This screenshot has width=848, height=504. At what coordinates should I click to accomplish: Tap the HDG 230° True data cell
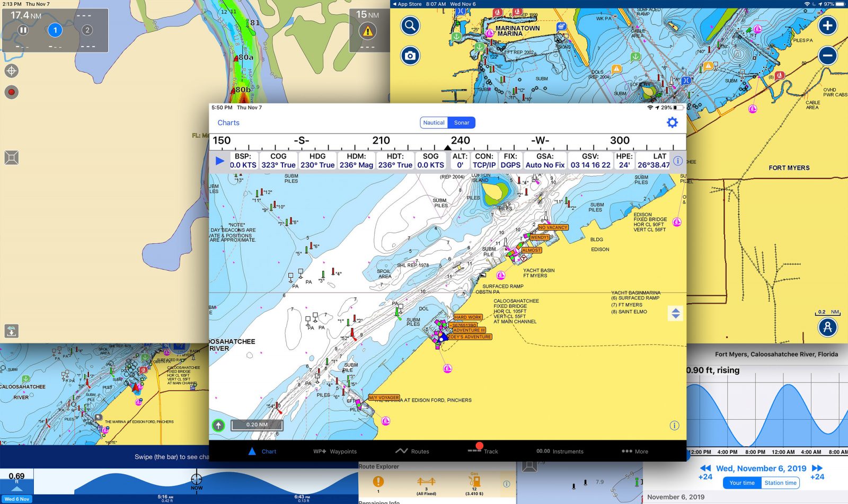click(317, 161)
